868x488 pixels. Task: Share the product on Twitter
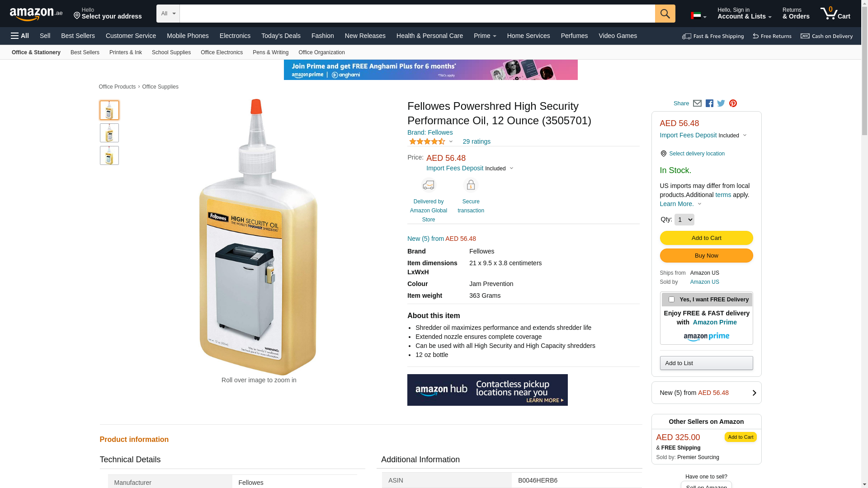pos(721,103)
